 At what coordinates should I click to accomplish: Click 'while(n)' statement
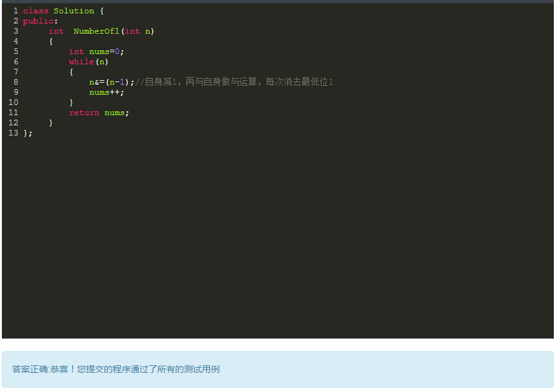[88, 62]
